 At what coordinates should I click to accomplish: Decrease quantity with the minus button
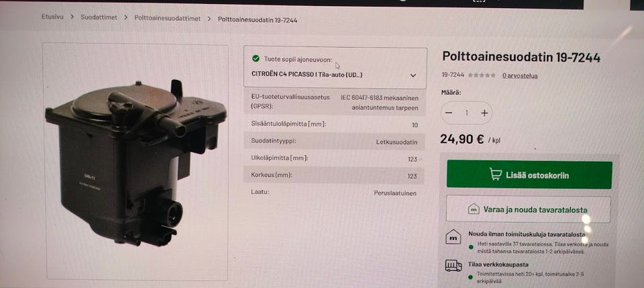pos(449,113)
